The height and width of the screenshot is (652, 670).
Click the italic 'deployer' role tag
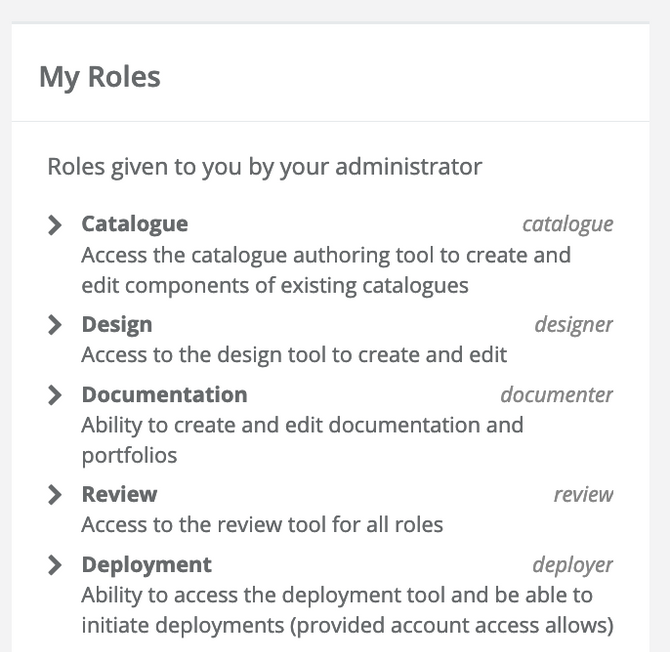572,565
